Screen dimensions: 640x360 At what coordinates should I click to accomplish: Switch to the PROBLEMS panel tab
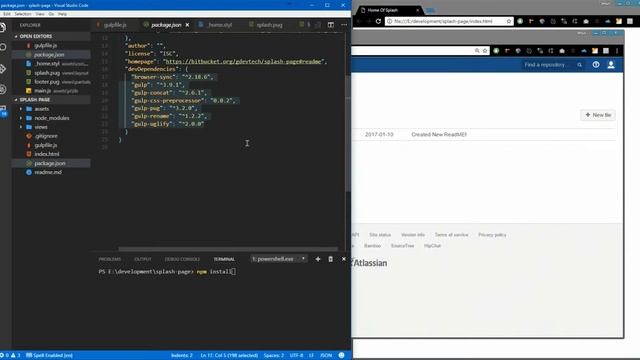[x=109, y=259]
